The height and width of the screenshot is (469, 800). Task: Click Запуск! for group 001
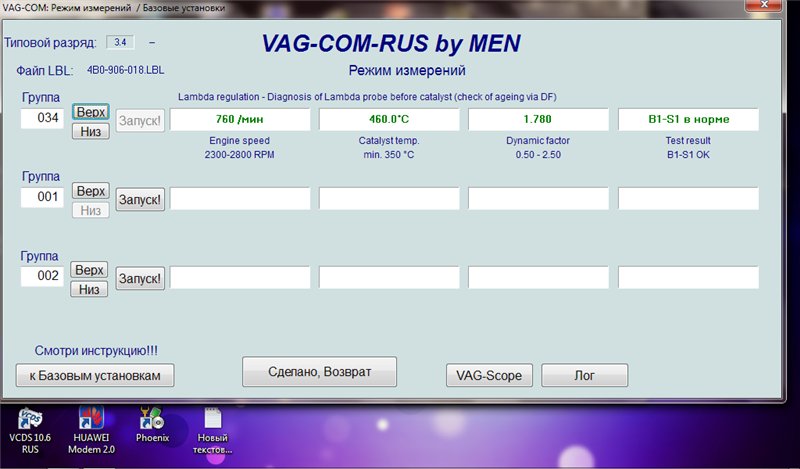(140, 200)
